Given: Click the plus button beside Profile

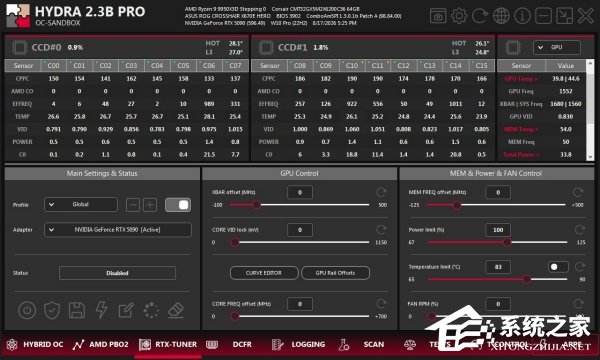Looking at the screenshot, I should coord(150,205).
